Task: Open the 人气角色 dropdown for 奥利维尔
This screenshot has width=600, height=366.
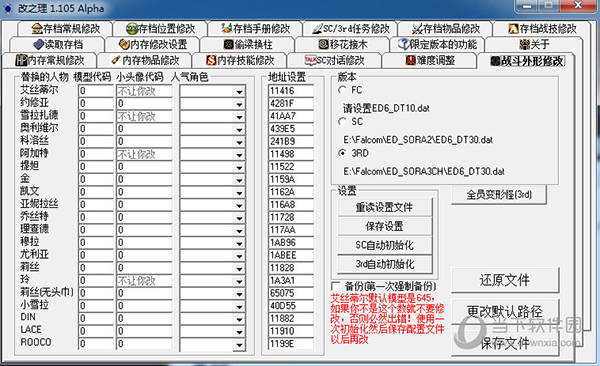Action: tap(239, 129)
